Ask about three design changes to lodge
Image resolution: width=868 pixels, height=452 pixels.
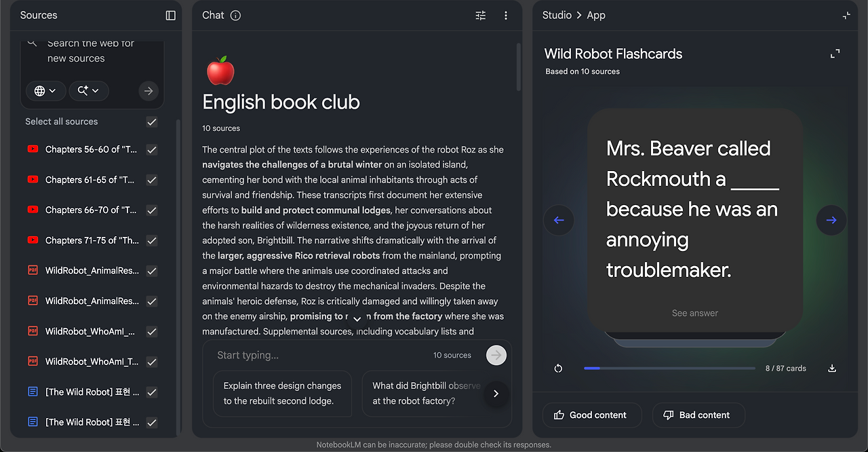coord(282,394)
